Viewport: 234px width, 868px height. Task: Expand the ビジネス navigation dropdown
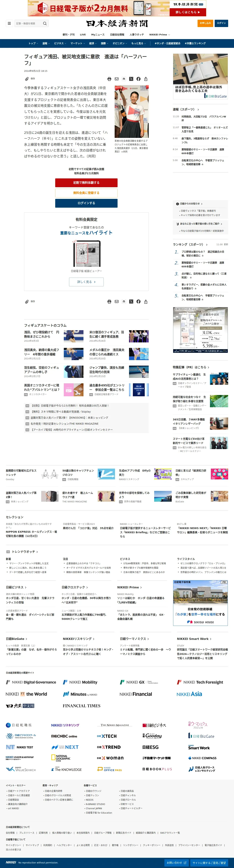point(60,43)
